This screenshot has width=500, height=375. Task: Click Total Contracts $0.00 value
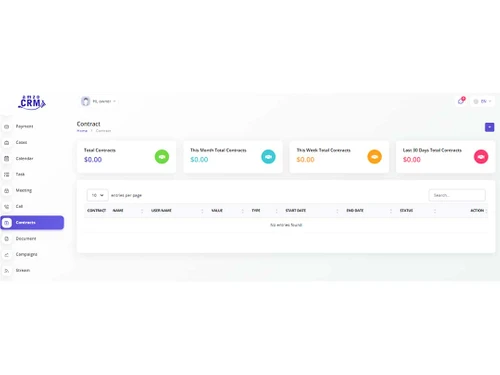93,160
